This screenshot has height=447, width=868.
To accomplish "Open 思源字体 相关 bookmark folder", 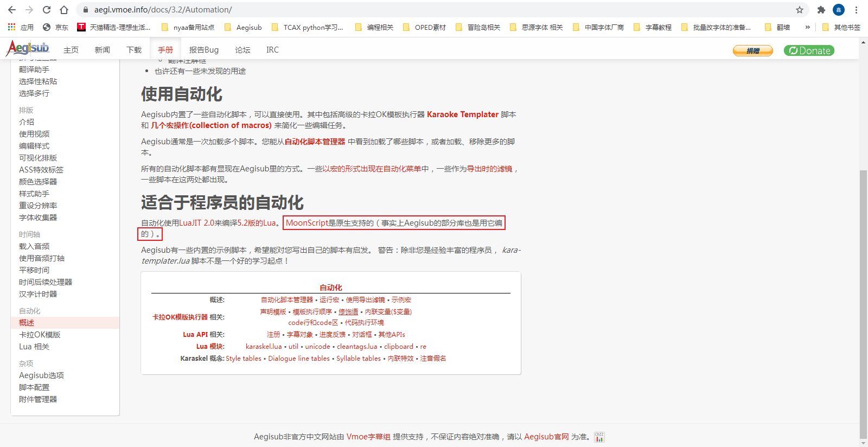I will click(x=537, y=27).
